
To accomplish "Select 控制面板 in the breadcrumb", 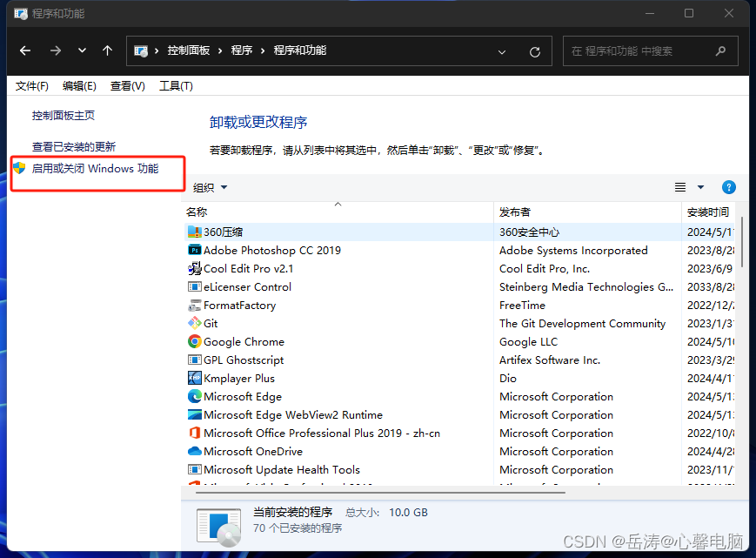I will click(x=189, y=50).
